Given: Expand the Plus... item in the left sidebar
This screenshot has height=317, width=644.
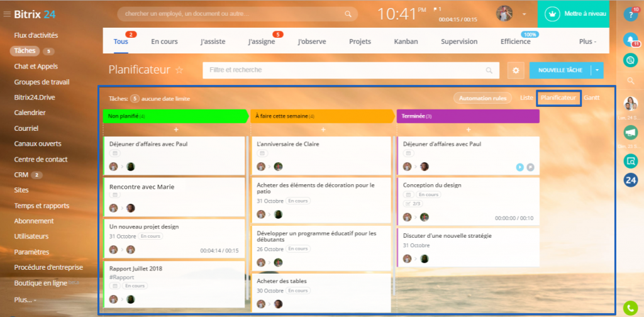Looking at the screenshot, I should click(25, 300).
